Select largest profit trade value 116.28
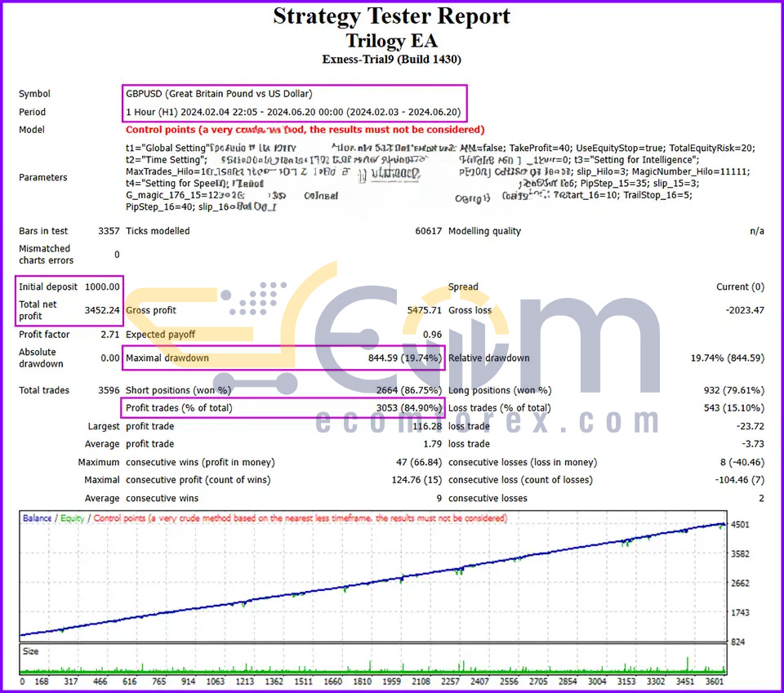This screenshot has height=693, width=784. (x=427, y=426)
